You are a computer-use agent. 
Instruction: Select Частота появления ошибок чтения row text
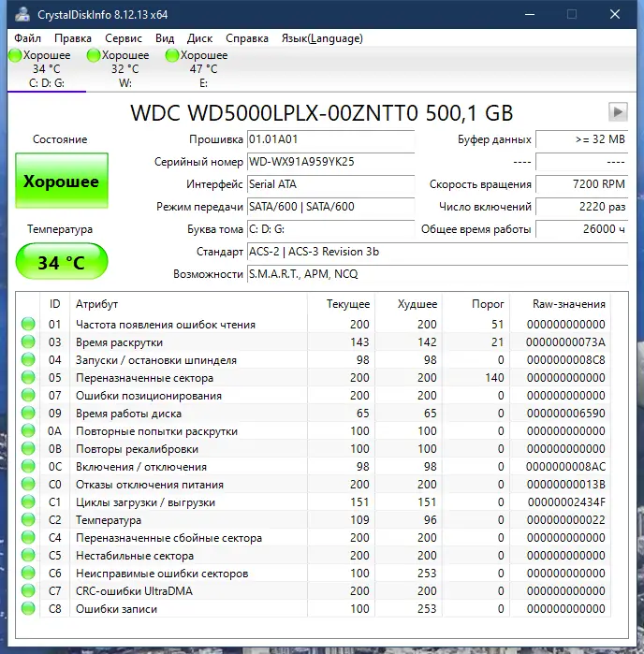[166, 325]
